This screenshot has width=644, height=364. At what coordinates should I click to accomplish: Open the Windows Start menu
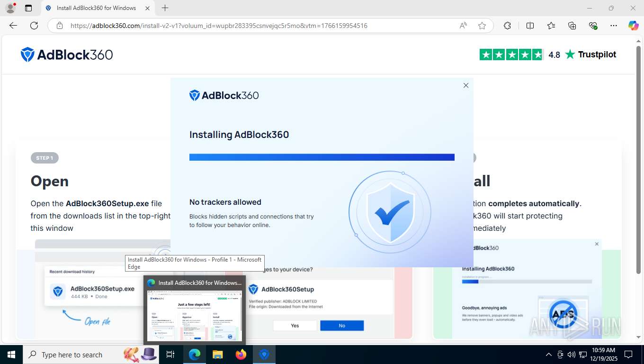[11, 355]
